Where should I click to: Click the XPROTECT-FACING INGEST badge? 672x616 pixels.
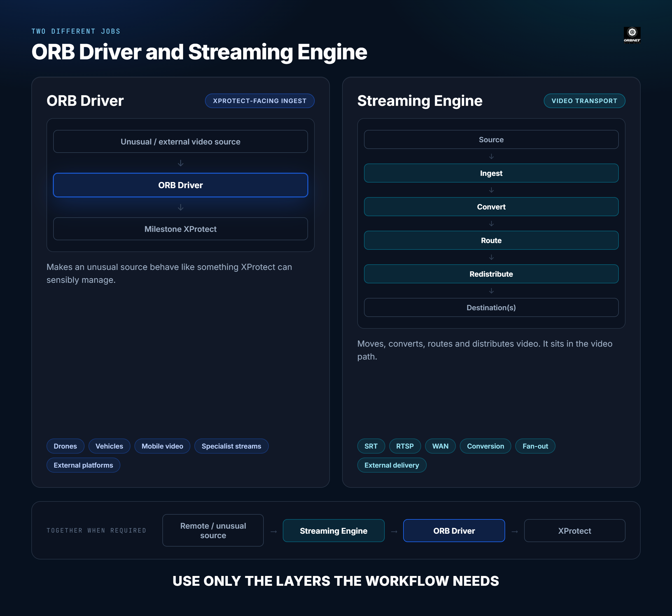[x=259, y=101]
